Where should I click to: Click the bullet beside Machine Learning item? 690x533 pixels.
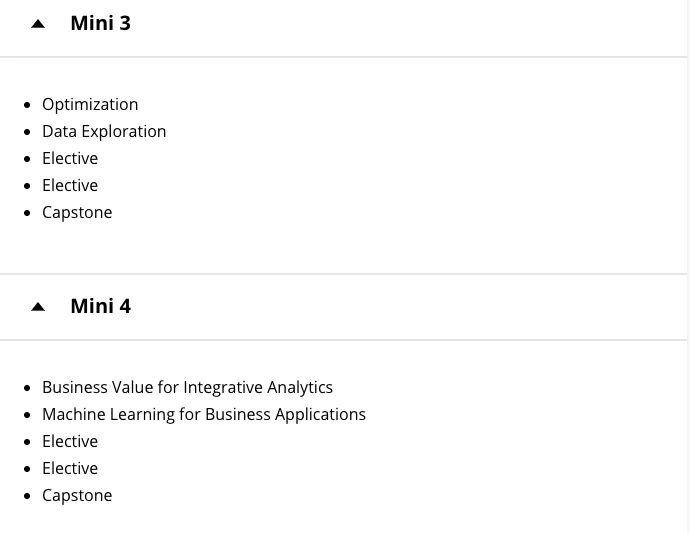[27, 415]
